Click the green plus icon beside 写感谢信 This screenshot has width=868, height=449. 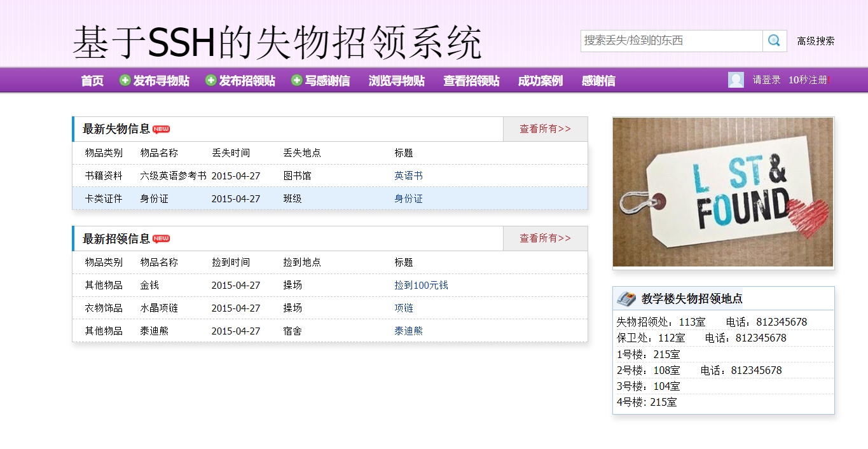click(x=294, y=80)
